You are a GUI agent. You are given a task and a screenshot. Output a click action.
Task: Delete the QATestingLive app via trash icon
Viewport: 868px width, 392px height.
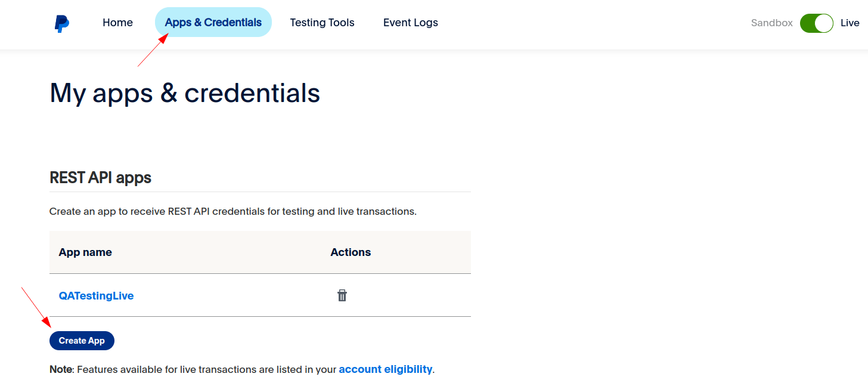pyautogui.click(x=342, y=295)
